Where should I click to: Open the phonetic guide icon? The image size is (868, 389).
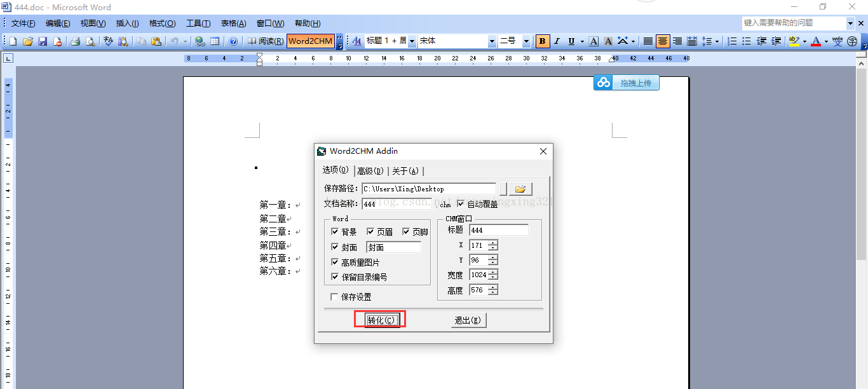tap(837, 41)
